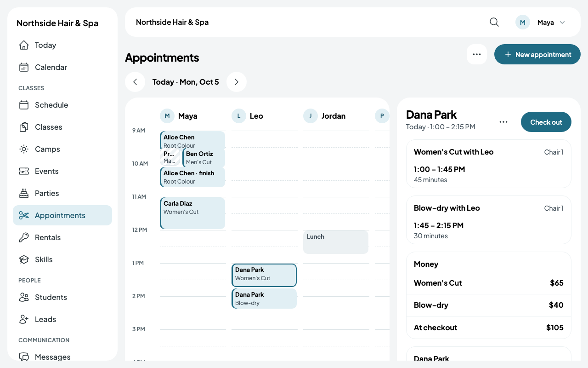
Task: Click the 'Today · 1:00 – 2:15 PM' subtitle
Action: point(441,126)
